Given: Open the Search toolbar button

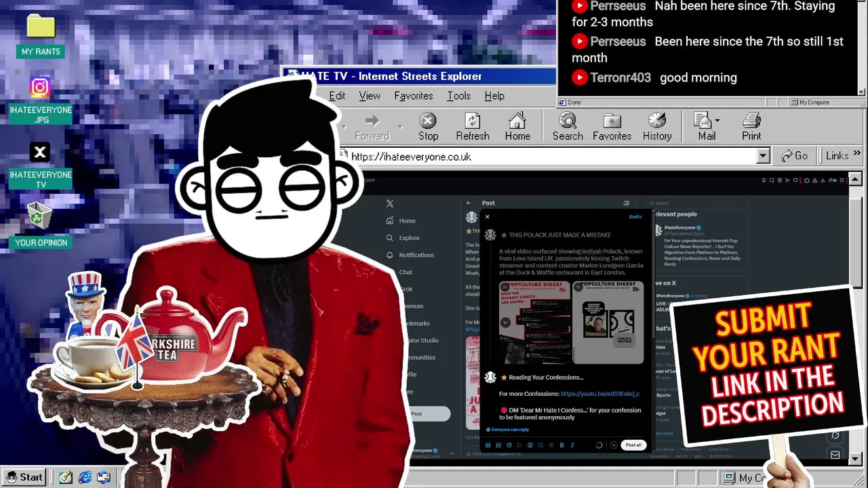Looking at the screenshot, I should tap(568, 127).
